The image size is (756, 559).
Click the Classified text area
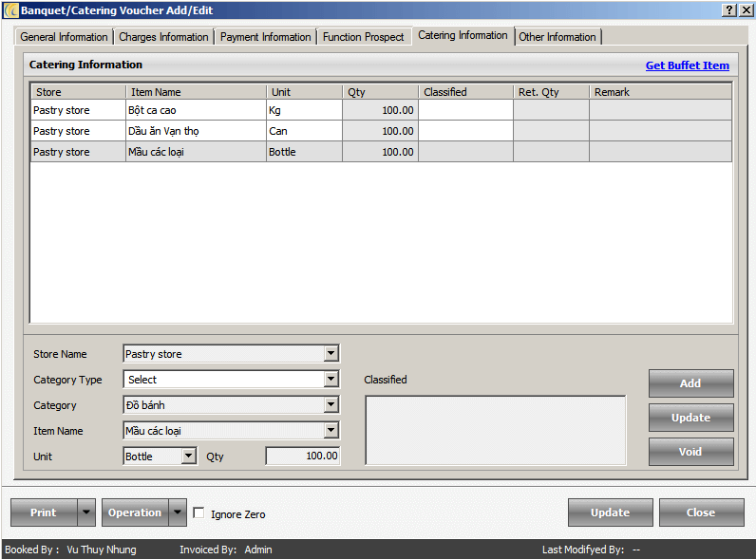click(495, 430)
